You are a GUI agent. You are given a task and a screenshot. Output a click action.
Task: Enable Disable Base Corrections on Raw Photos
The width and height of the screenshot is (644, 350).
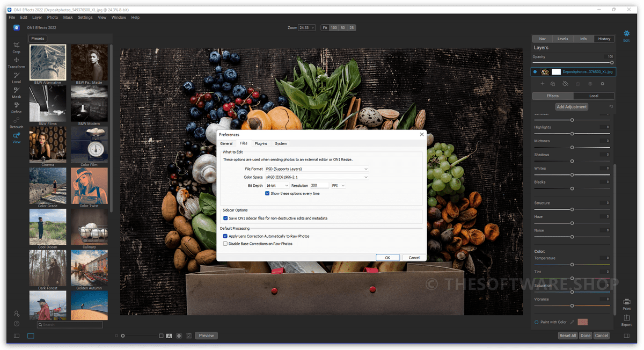point(225,244)
